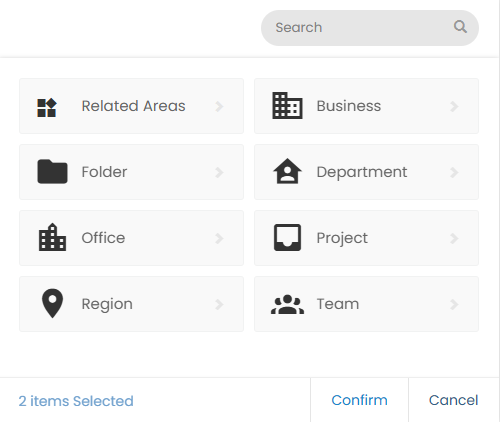Select the Related Areas label

133,106
